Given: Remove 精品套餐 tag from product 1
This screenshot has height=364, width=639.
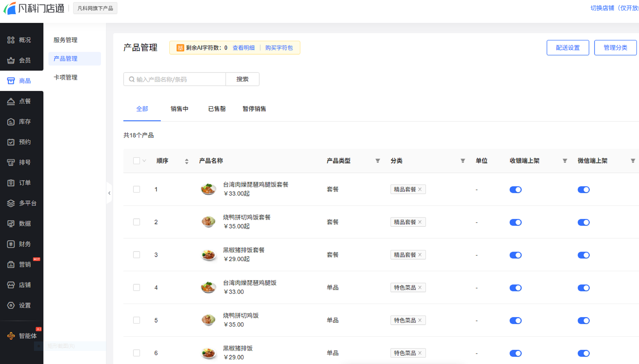Looking at the screenshot, I should pyautogui.click(x=420, y=189).
